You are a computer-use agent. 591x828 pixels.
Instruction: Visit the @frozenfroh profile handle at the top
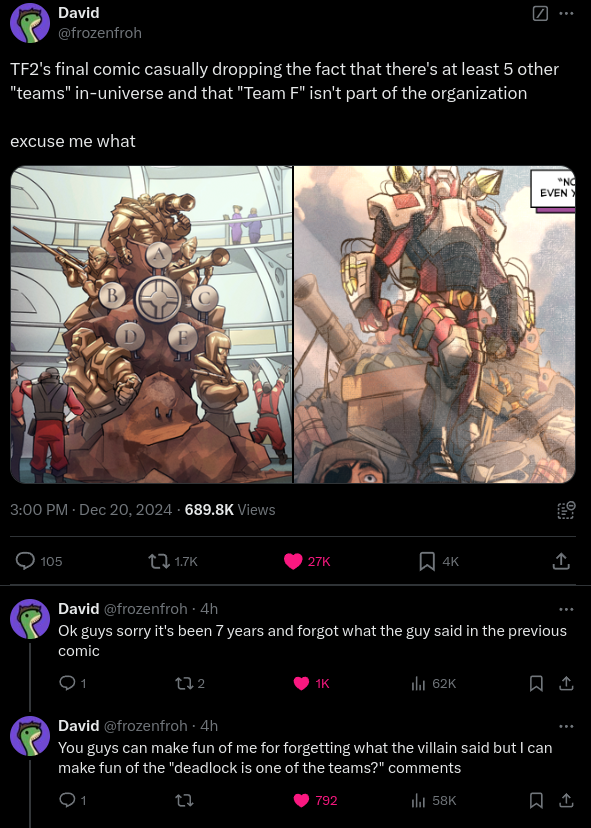click(100, 33)
